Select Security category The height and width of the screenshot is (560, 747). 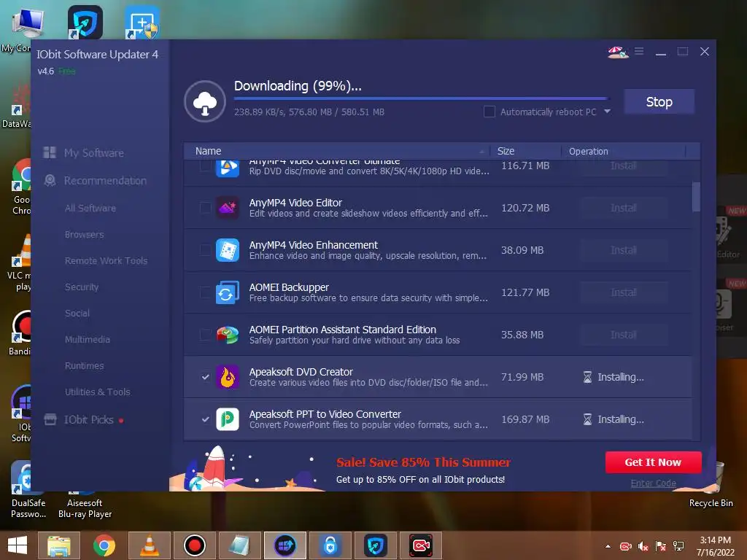point(82,287)
